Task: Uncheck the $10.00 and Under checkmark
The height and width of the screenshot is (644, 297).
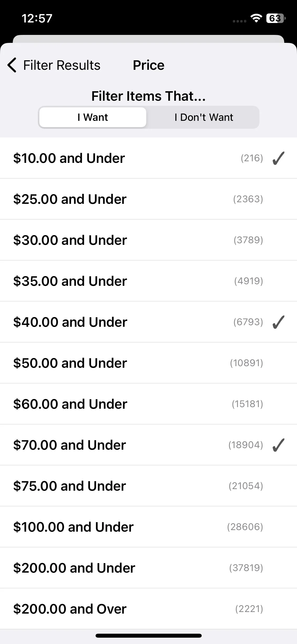Action: [x=278, y=158]
